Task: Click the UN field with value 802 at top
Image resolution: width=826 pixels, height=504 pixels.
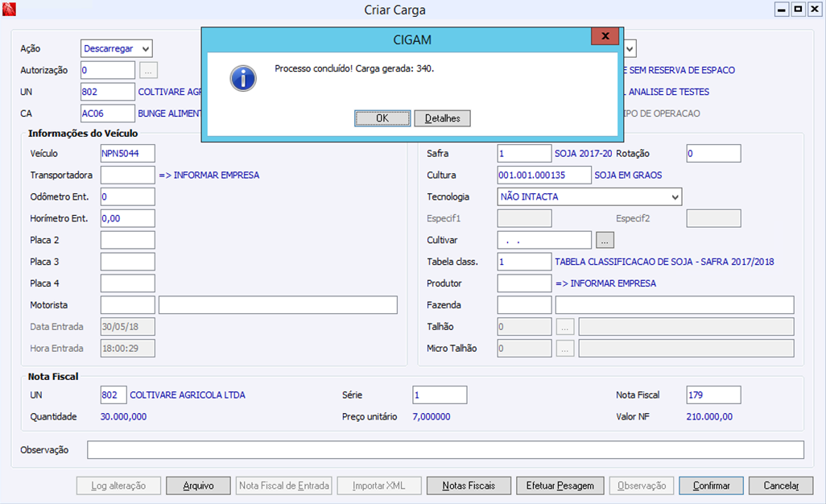Action: pyautogui.click(x=108, y=92)
